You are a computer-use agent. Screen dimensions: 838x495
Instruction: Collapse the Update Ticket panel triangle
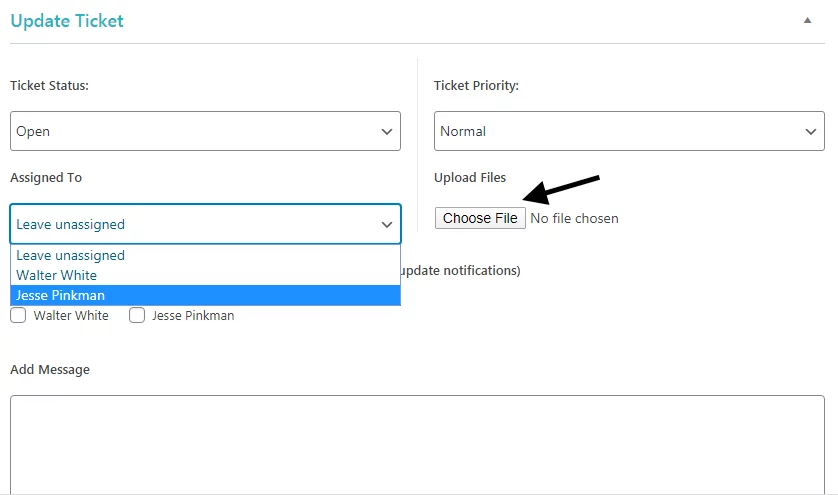pyautogui.click(x=807, y=20)
